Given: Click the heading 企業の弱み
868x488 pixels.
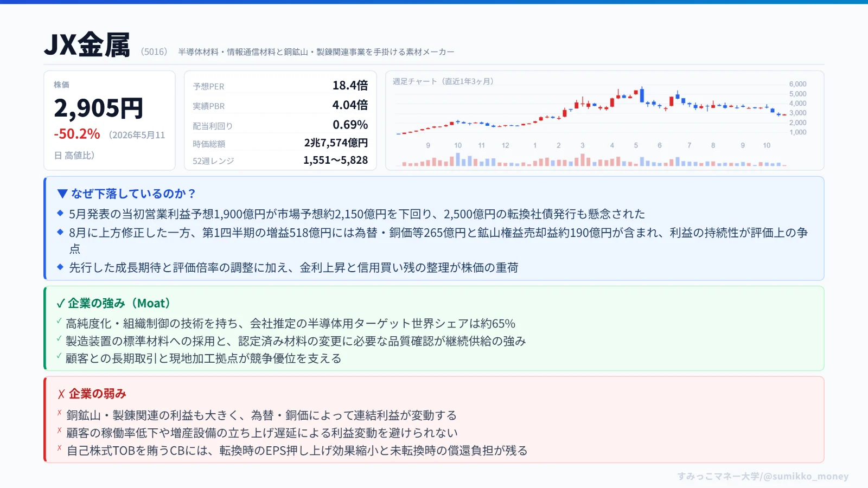Looking at the screenshot, I should click(x=98, y=394).
